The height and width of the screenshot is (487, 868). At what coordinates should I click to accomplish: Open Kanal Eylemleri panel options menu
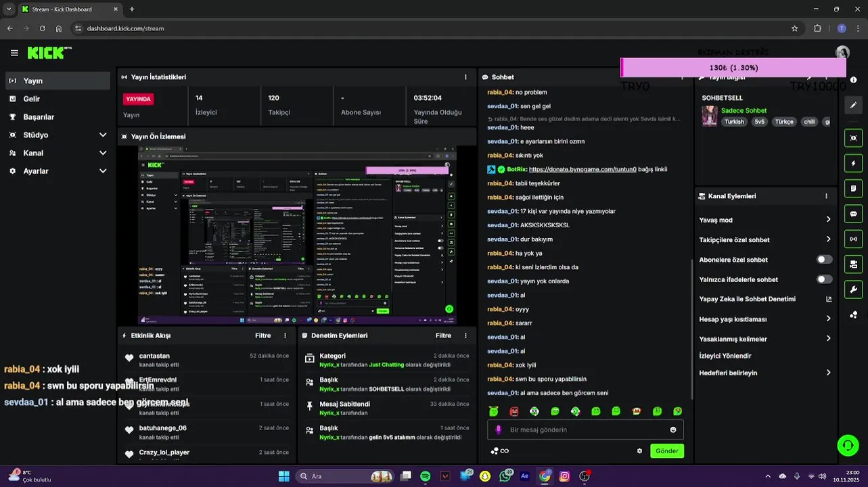click(826, 196)
